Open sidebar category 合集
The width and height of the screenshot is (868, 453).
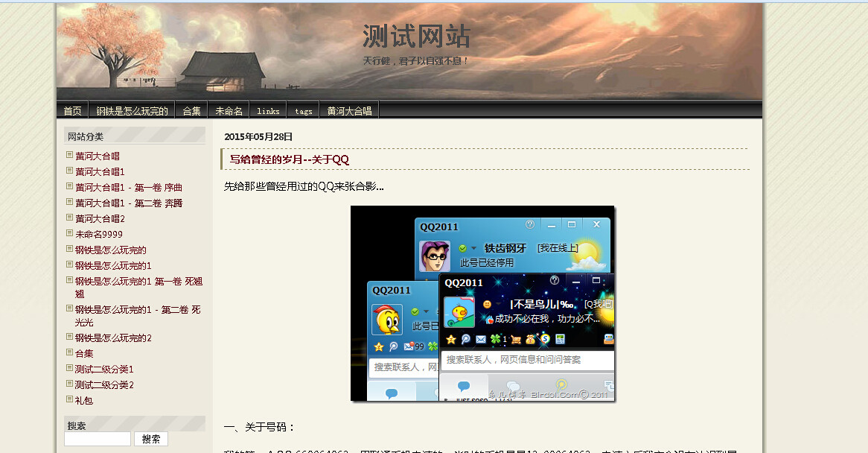pos(84,353)
